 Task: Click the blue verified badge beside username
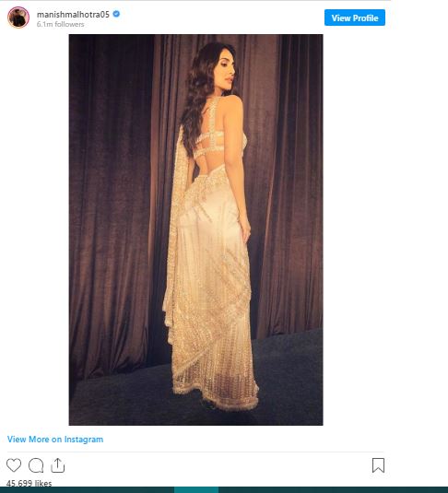pos(116,14)
